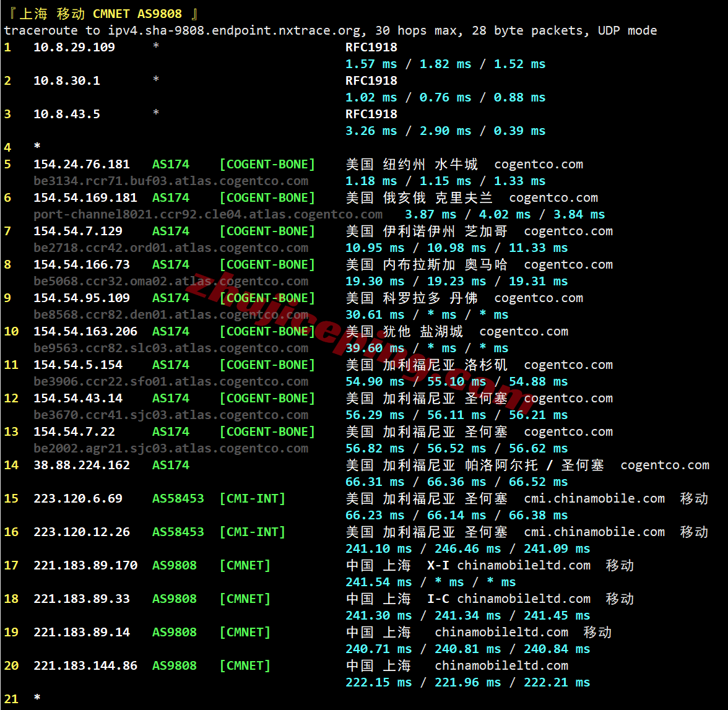Image resolution: width=728 pixels, height=710 pixels.
Task: Click IP 154.54.5.154 at hop 11
Action: click(78, 365)
